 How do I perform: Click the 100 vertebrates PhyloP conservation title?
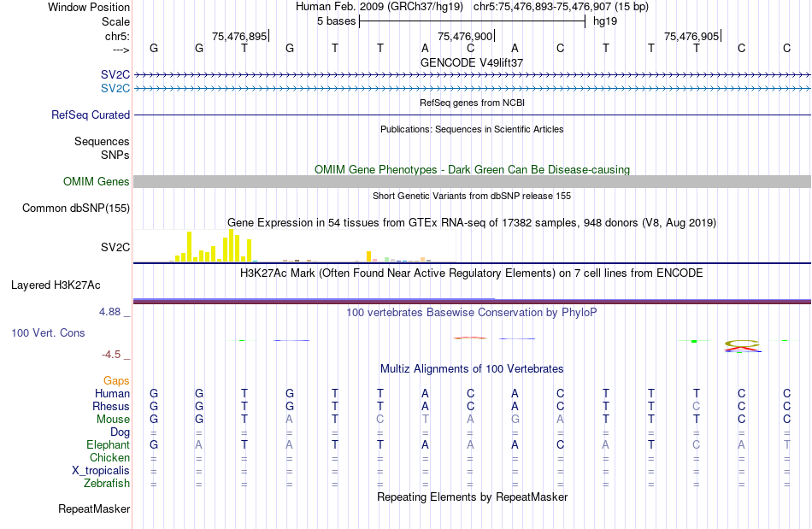472,312
